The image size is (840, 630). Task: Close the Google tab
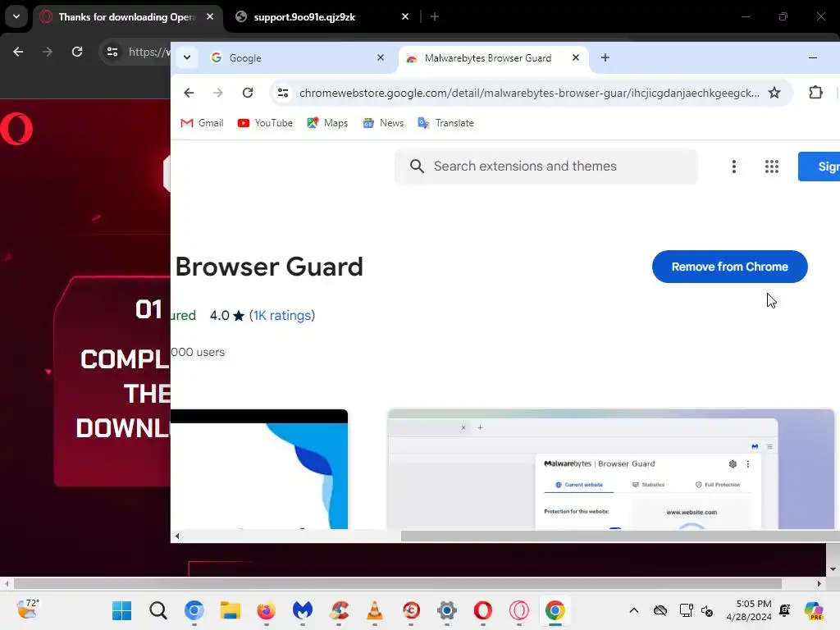pyautogui.click(x=381, y=57)
